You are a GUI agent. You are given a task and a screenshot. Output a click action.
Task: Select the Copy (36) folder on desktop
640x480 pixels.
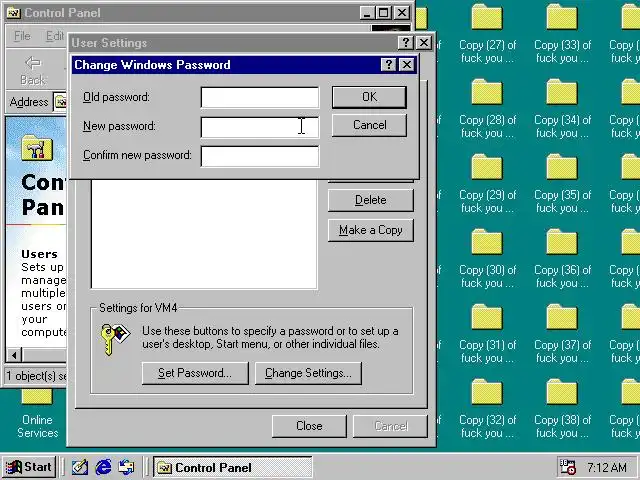point(562,260)
